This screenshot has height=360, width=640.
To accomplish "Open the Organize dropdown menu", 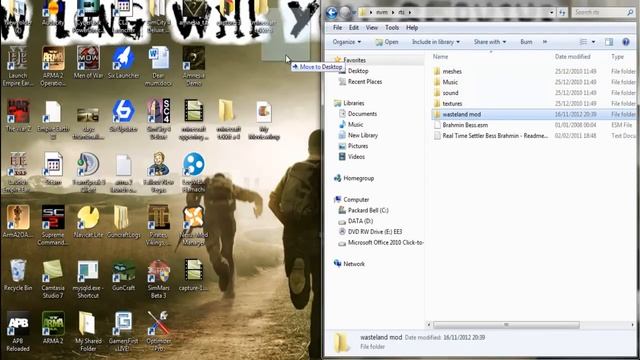I will pyautogui.click(x=347, y=42).
